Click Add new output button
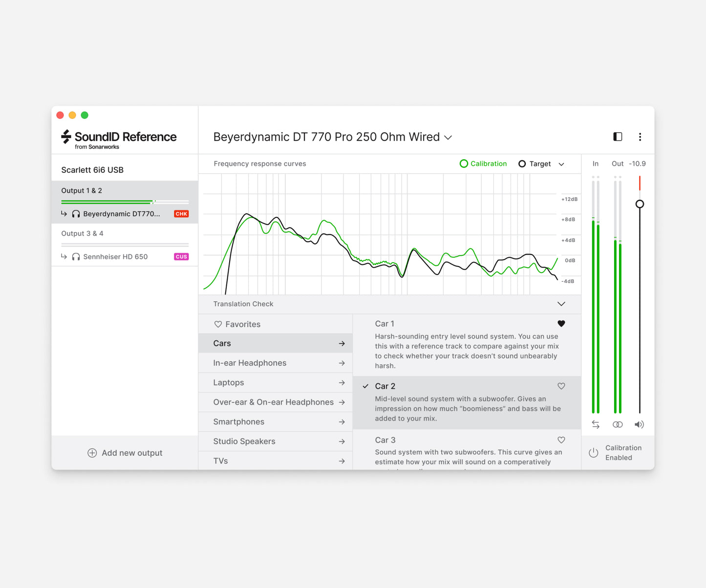 (x=125, y=453)
